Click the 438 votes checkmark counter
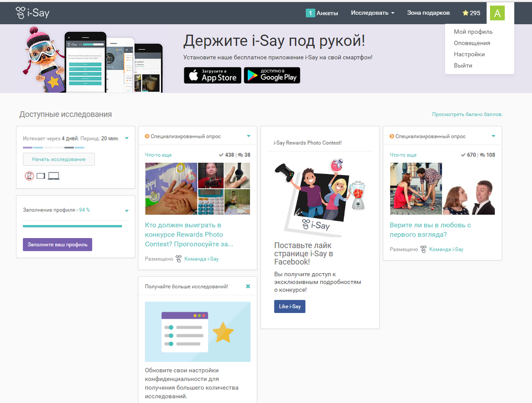Viewport: 532px width, 403px height. tap(227, 155)
